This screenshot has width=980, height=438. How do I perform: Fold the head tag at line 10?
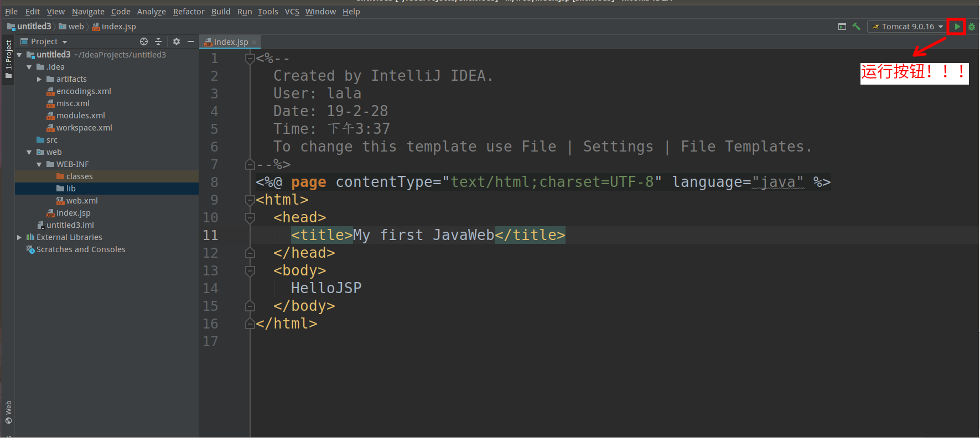pos(250,217)
